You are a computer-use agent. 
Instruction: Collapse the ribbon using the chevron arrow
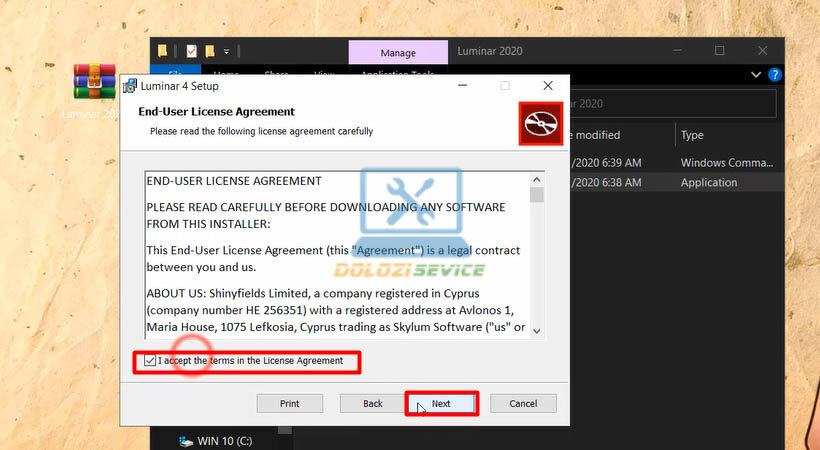[757, 74]
